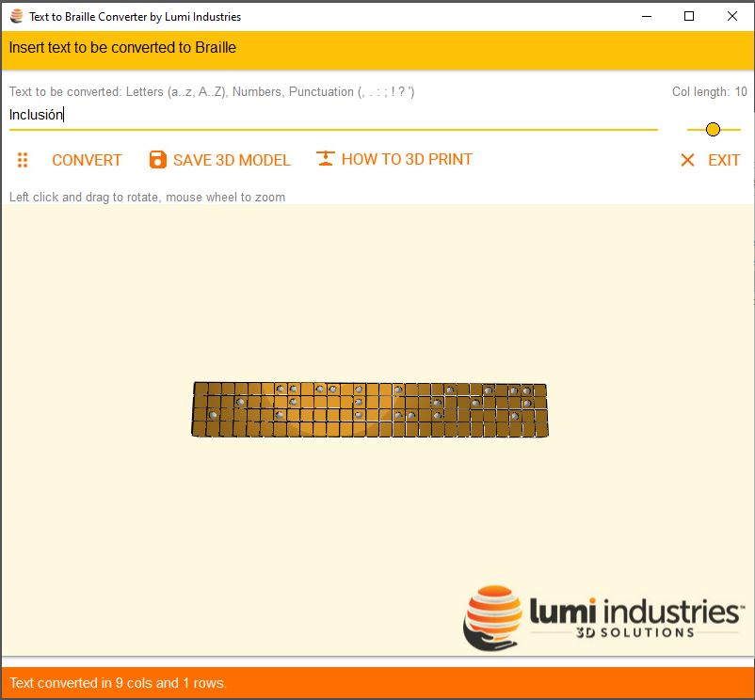The height and width of the screenshot is (700, 755).
Task: Click the 3D printer icon
Action: (x=326, y=159)
